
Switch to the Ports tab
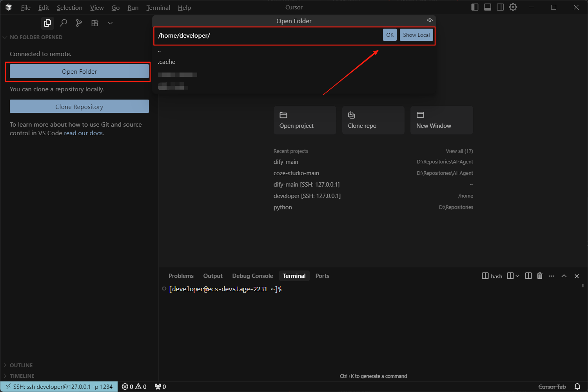pyautogui.click(x=322, y=276)
